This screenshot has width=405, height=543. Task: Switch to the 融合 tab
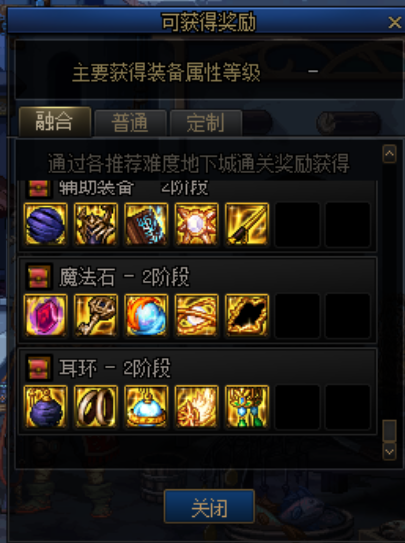[55, 122]
